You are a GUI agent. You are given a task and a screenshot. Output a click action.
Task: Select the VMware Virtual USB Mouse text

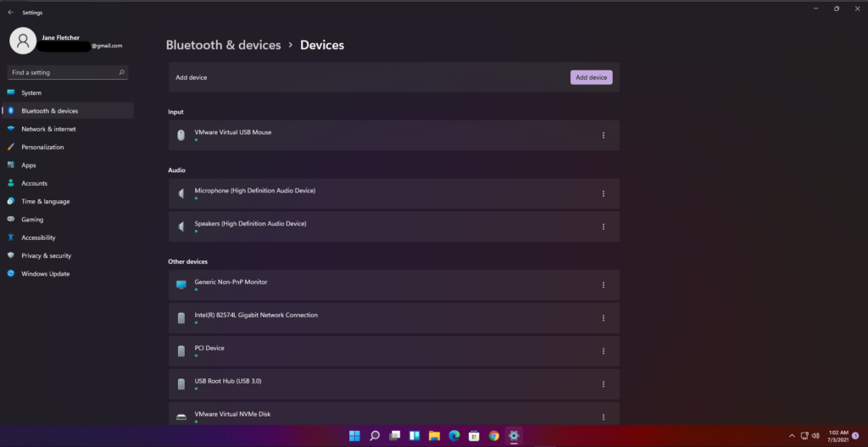pos(233,132)
